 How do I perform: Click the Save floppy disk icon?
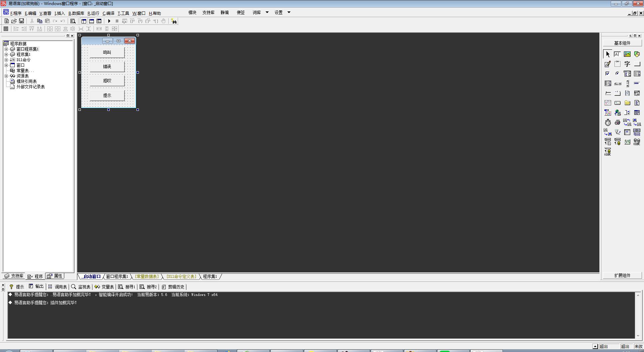pos(21,21)
